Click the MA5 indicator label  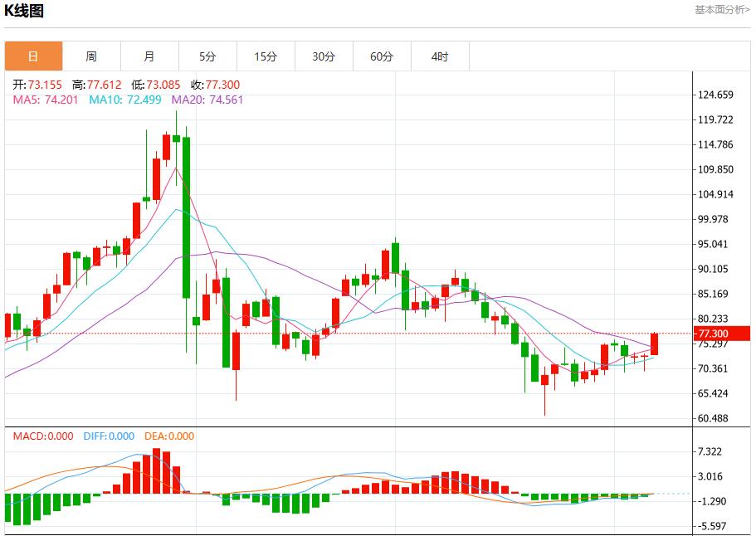46,100
